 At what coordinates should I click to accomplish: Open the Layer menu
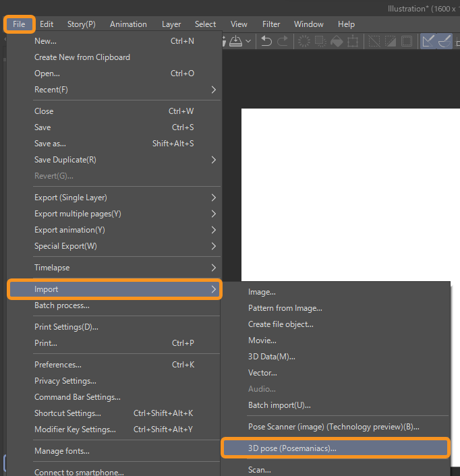(x=171, y=24)
